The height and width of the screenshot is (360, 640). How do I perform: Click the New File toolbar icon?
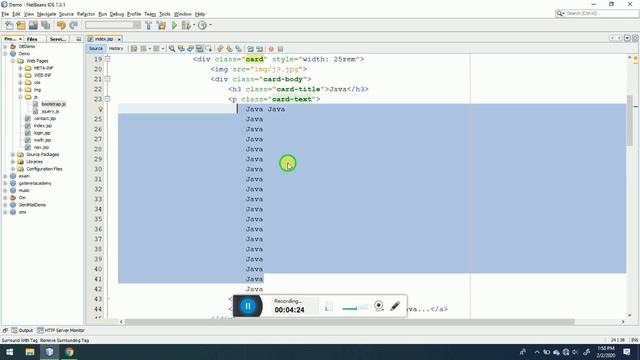9,25
